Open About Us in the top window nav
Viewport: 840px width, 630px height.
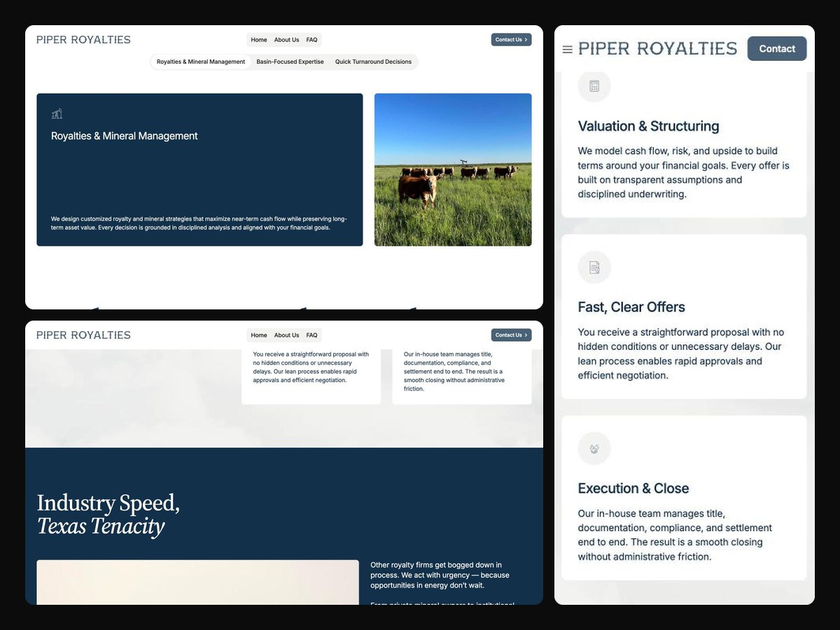(x=286, y=40)
